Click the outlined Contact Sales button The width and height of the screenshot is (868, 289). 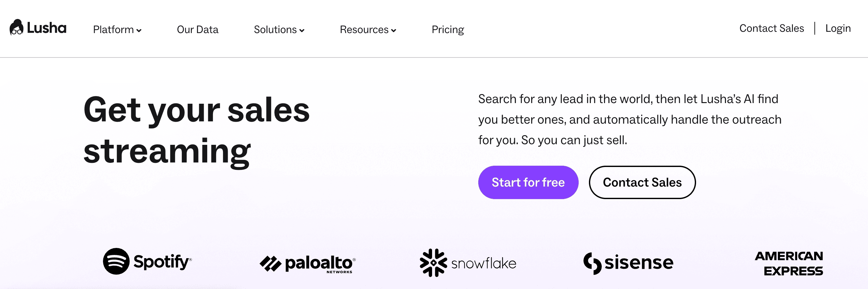tap(642, 182)
